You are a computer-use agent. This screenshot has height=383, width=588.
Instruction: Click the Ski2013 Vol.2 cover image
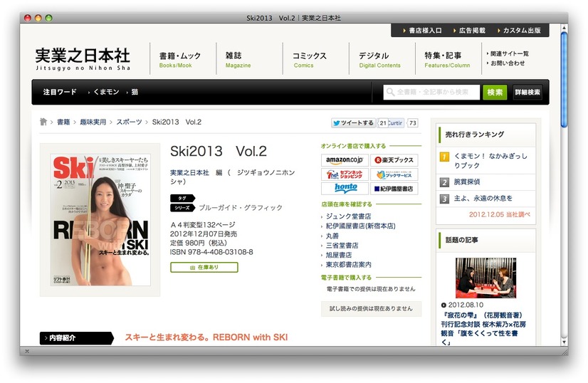(100, 220)
